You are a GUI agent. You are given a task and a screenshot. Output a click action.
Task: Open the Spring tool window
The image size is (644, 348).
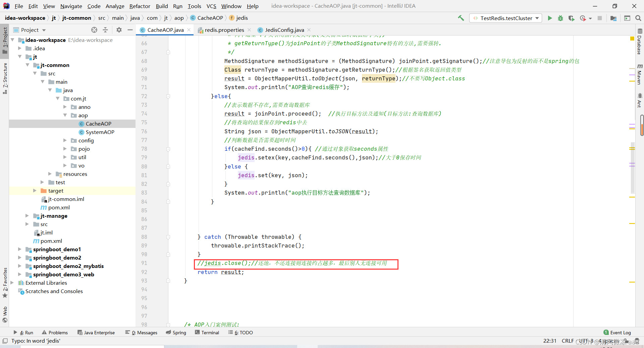click(176, 333)
